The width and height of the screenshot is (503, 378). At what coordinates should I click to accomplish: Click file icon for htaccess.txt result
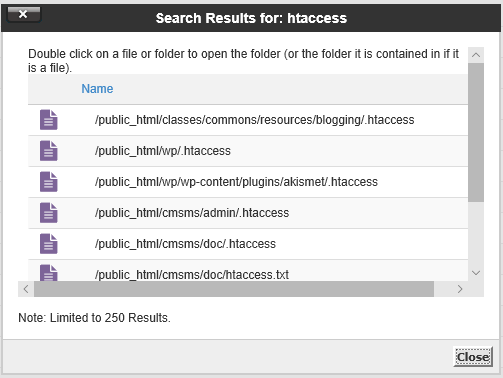coord(49,273)
